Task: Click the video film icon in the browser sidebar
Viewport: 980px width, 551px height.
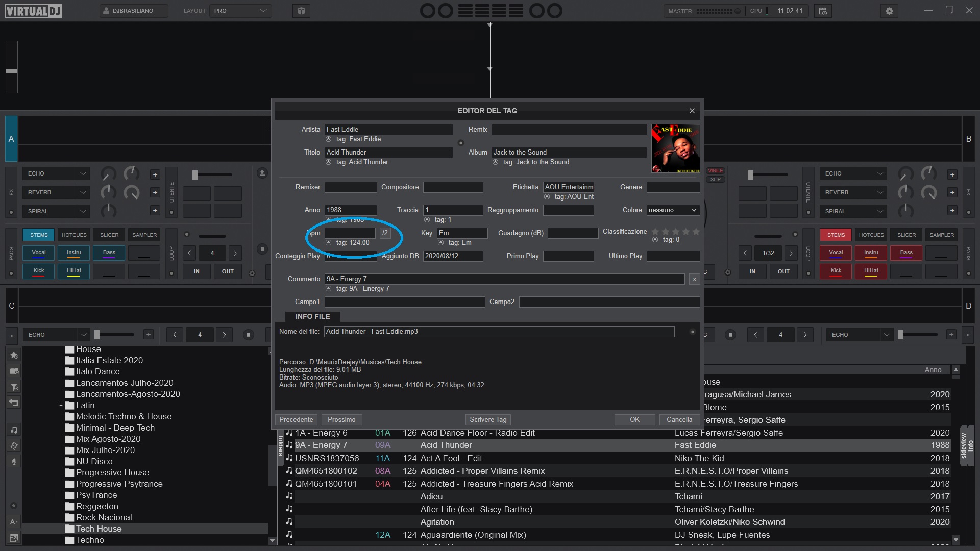Action: point(14,446)
